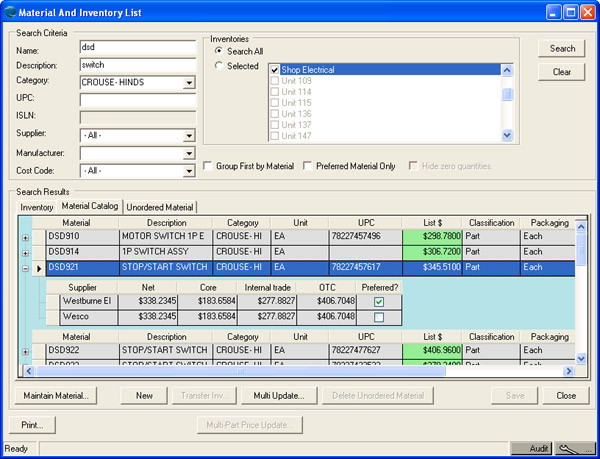This screenshot has height=459, width=600.
Task: Switch to the Inventory tab
Action: 37,207
